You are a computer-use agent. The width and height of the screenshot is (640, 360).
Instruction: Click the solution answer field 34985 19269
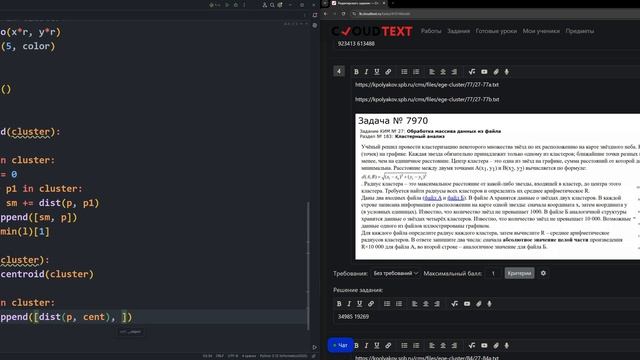pos(486,317)
